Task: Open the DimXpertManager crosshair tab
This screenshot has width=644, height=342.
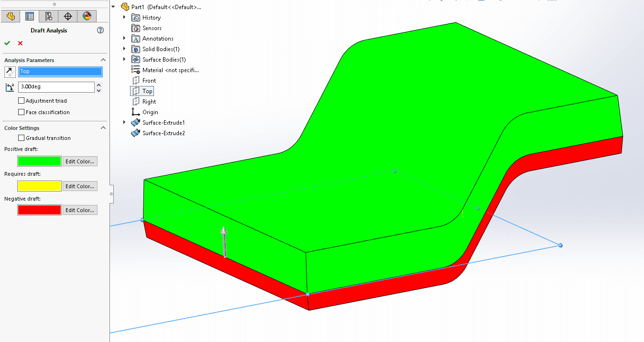Action: pyautogui.click(x=68, y=16)
